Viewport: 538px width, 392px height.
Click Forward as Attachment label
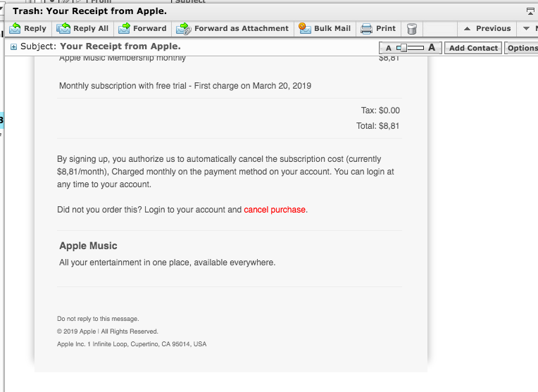pyautogui.click(x=242, y=28)
